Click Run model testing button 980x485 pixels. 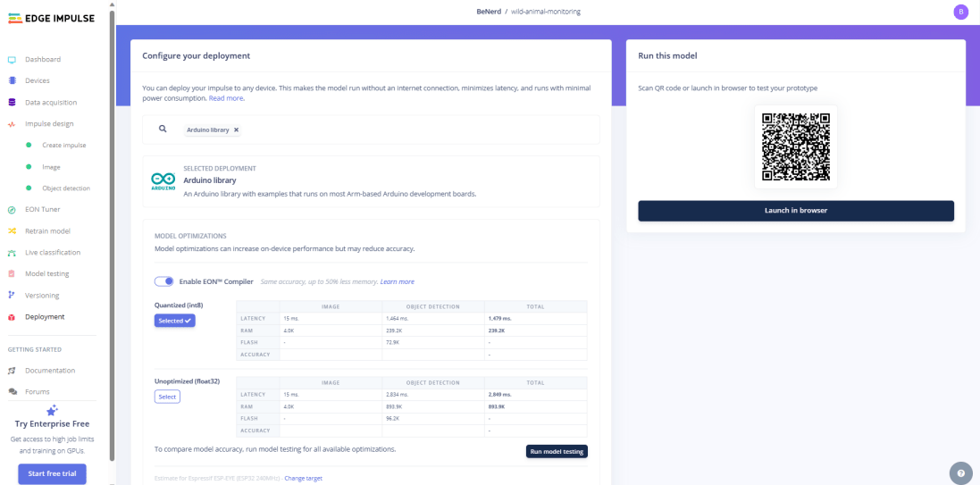tap(557, 451)
